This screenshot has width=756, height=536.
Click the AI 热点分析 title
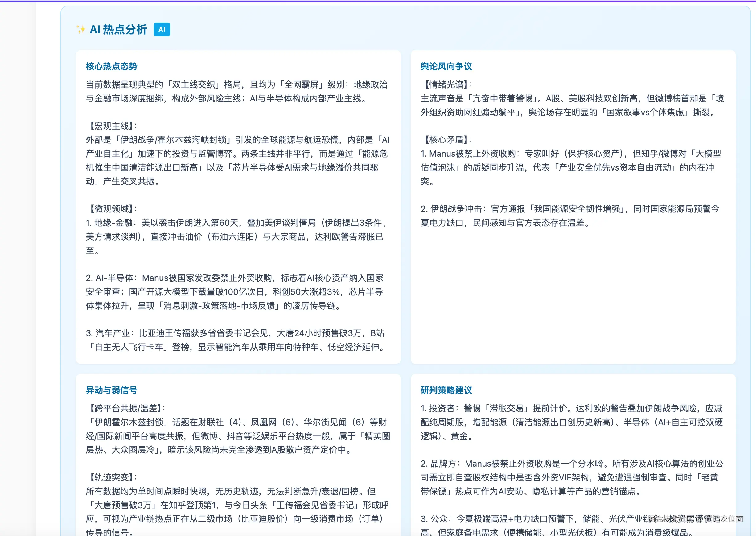pos(118,29)
